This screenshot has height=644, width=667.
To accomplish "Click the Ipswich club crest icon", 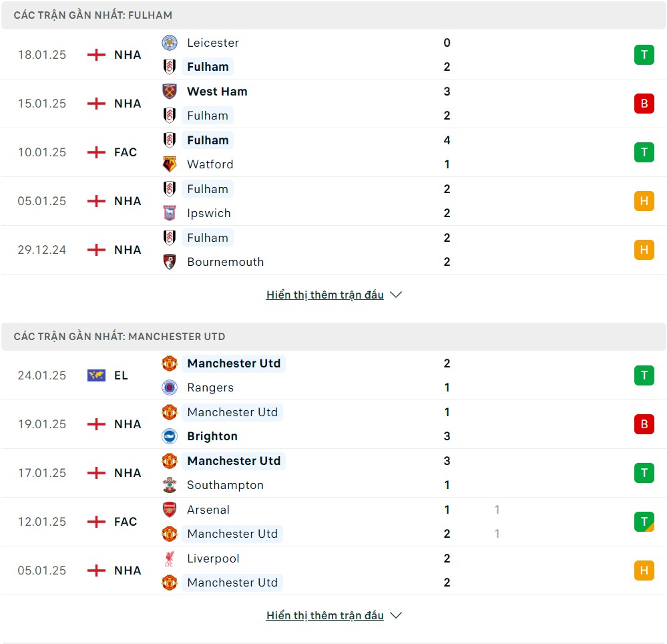I will coord(170,213).
